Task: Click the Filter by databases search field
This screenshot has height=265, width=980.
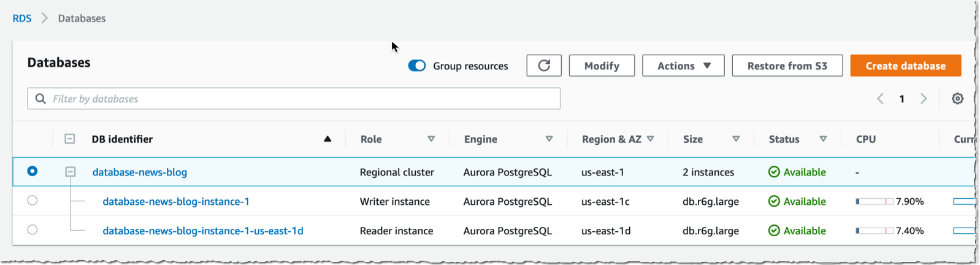Action: coord(294,99)
